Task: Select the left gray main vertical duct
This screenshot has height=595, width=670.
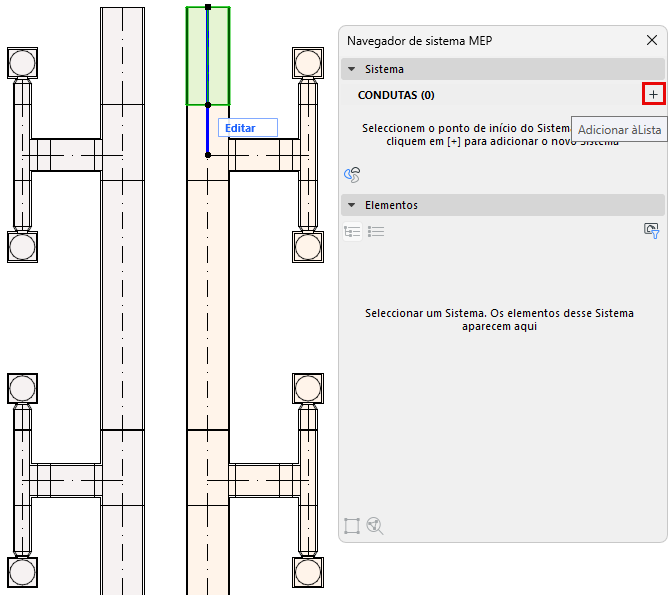Action: coord(122,299)
